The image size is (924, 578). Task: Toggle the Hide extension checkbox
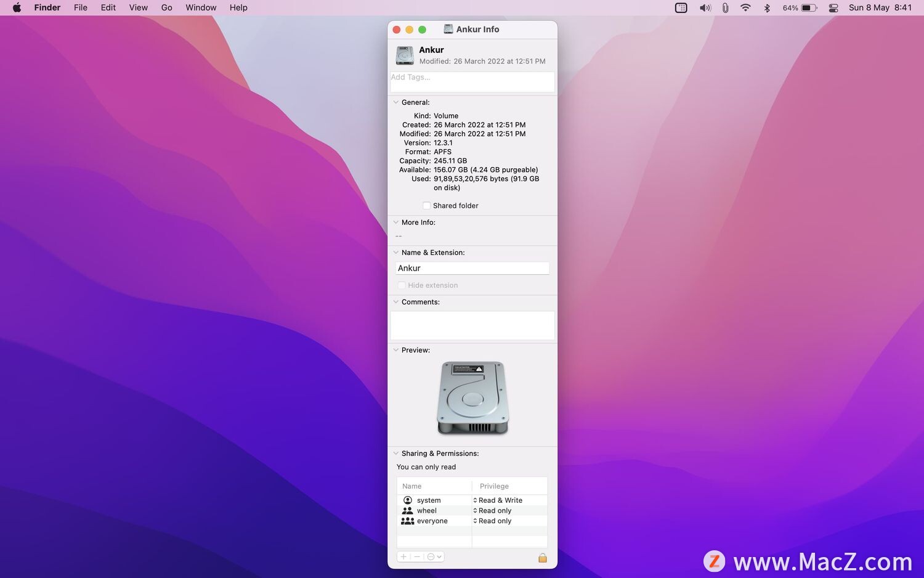(x=402, y=285)
